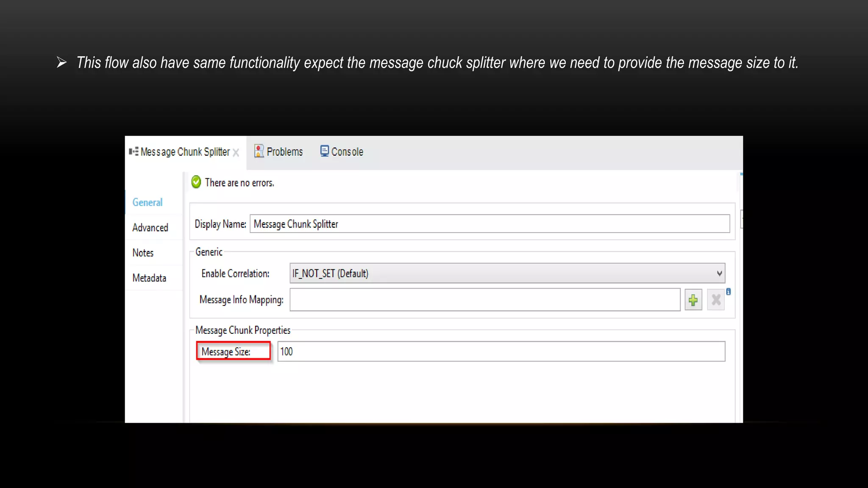Click the small blue info icon
Screen dimensions: 868x488
729,291
